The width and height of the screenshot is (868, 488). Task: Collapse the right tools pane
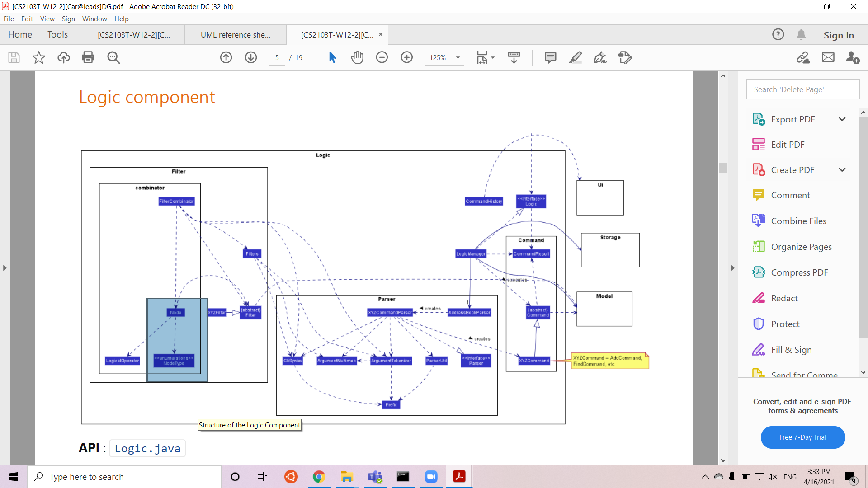click(732, 268)
